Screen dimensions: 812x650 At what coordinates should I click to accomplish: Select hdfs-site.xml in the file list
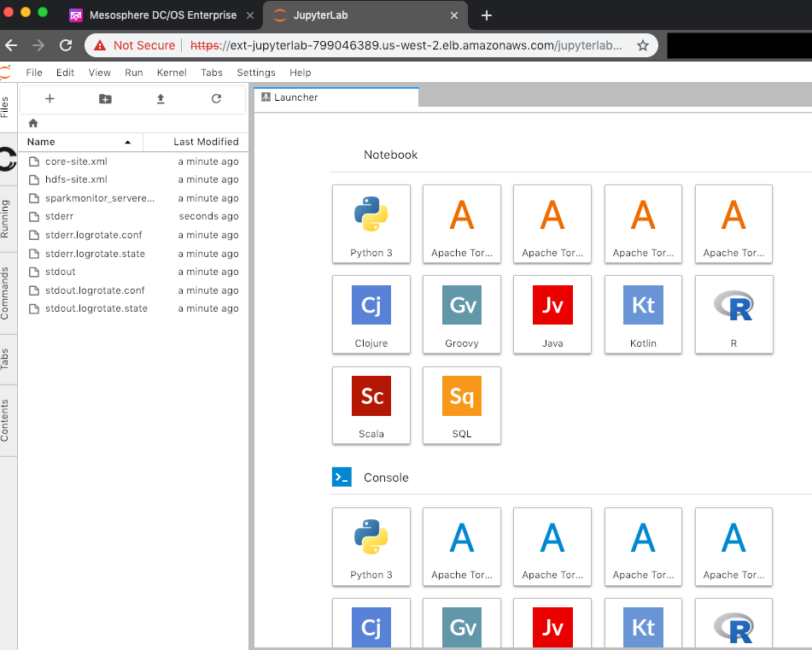point(133,179)
